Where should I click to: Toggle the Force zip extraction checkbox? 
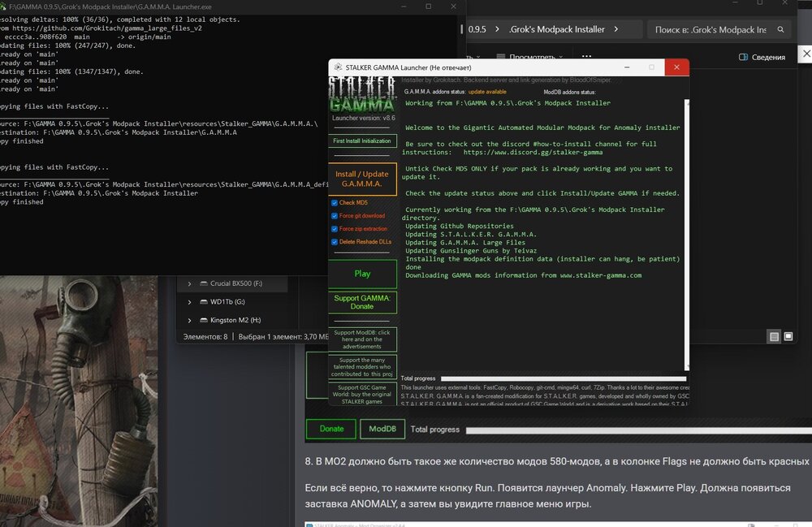[335, 229]
